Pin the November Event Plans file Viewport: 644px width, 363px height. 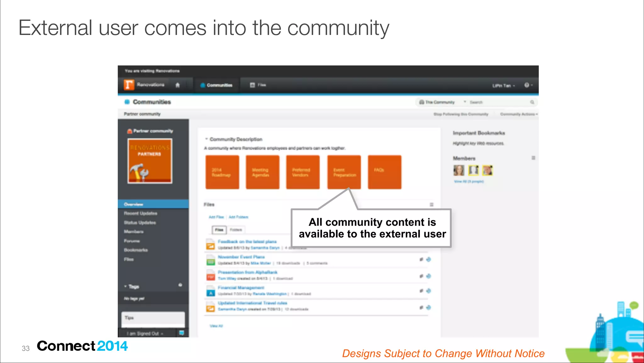click(421, 259)
